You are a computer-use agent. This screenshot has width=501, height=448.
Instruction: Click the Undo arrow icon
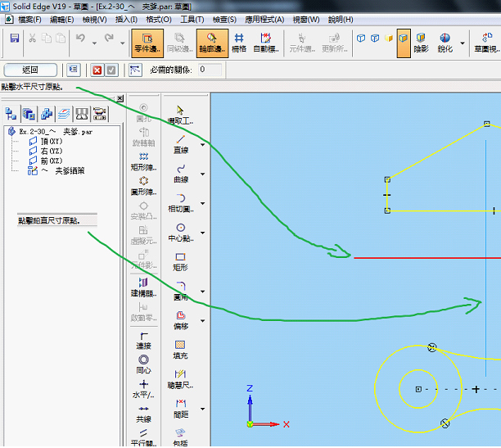pyautogui.click(x=80, y=38)
